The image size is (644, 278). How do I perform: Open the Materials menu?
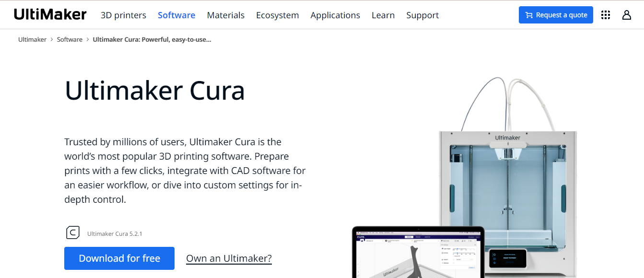click(x=226, y=15)
